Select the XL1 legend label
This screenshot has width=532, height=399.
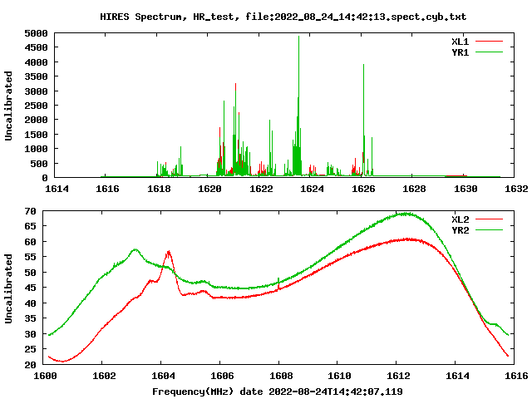coord(460,42)
